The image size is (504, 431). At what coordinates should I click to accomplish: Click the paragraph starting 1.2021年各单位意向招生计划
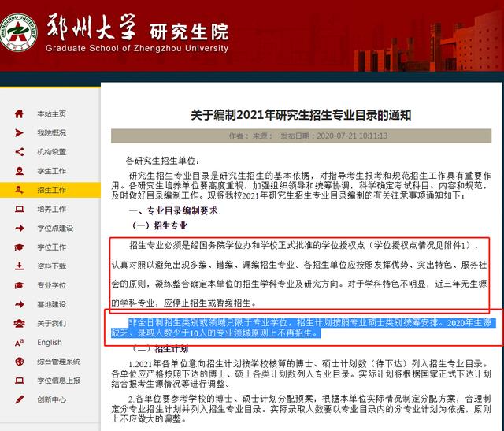(301, 373)
